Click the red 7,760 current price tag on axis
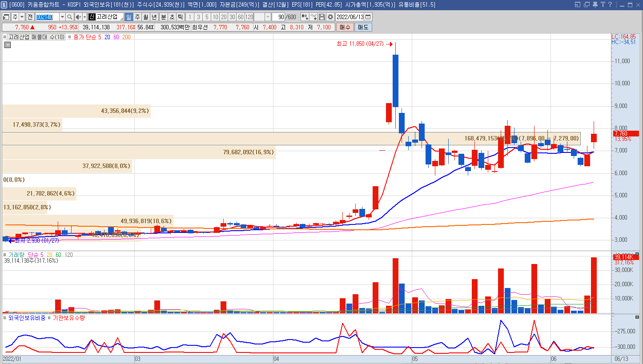 tap(626, 133)
